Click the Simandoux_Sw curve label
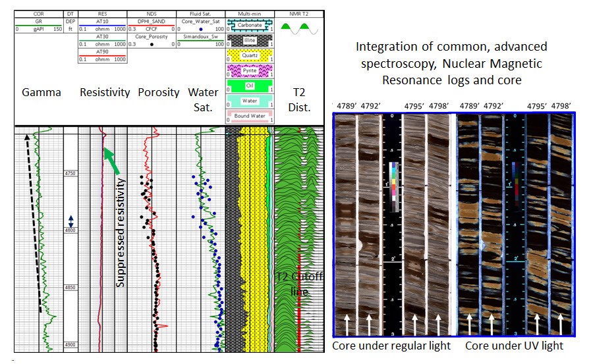 coord(200,38)
